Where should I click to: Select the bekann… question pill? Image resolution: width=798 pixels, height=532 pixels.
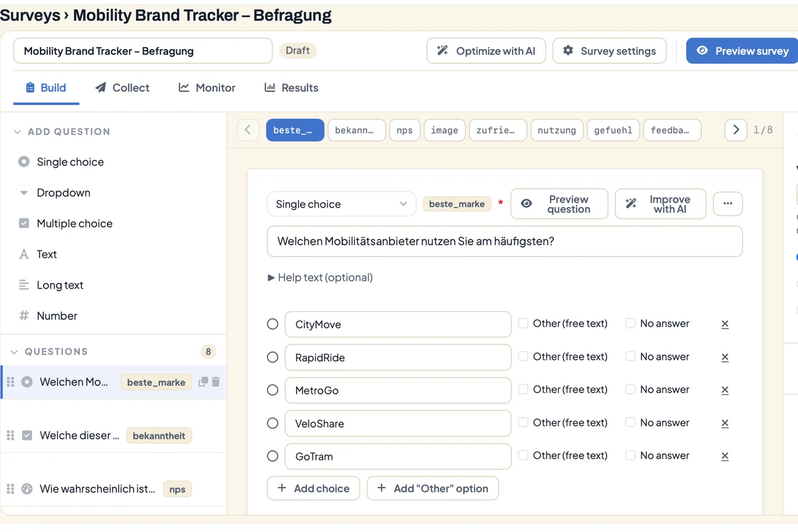(x=357, y=130)
